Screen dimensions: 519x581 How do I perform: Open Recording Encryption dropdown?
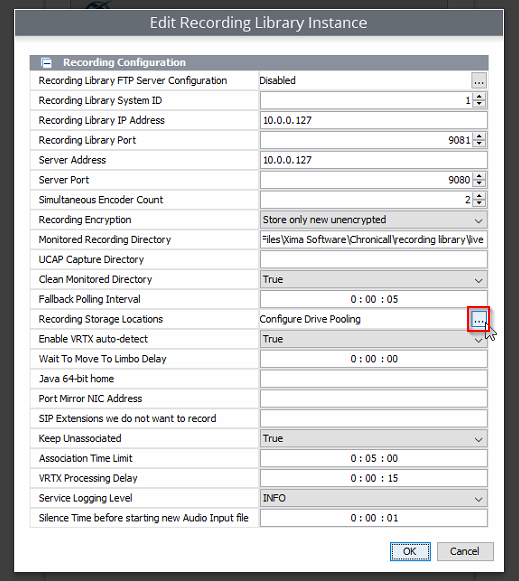click(478, 220)
